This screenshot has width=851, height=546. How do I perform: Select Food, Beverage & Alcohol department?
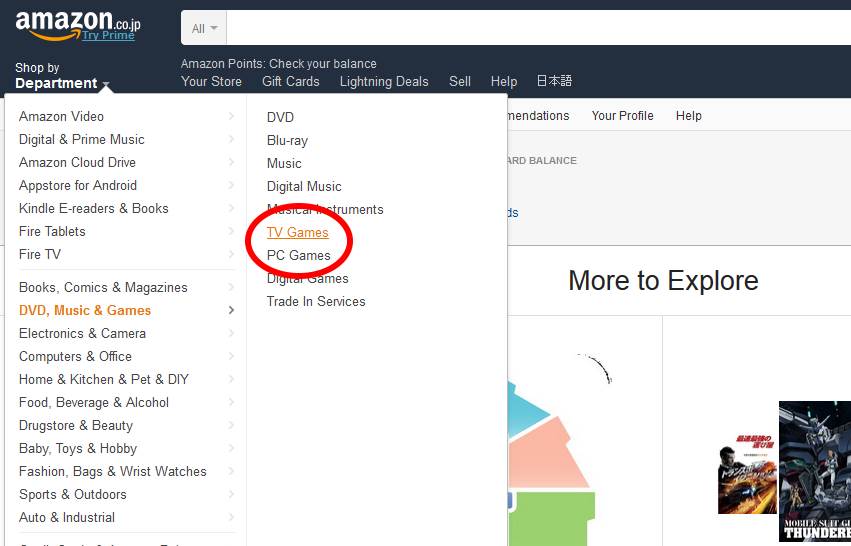coord(93,403)
